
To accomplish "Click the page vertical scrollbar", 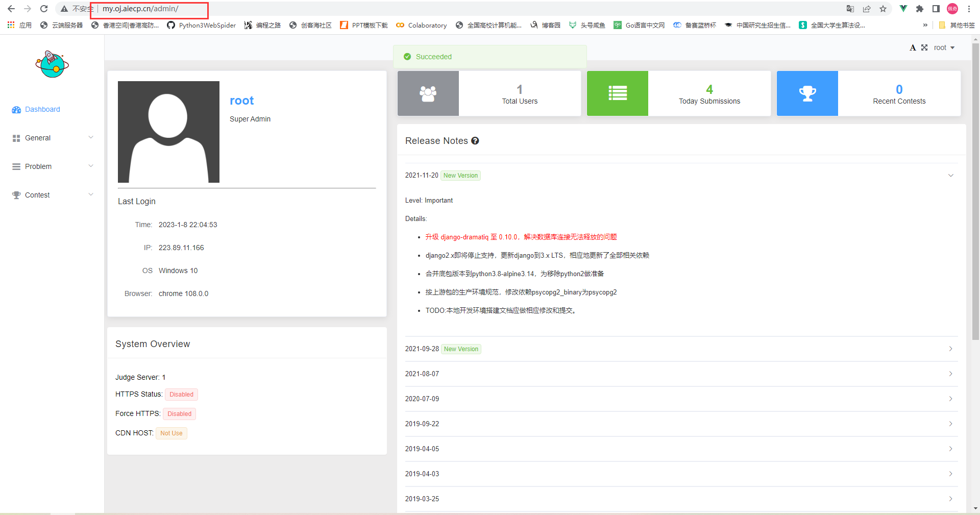I will click(x=975, y=191).
